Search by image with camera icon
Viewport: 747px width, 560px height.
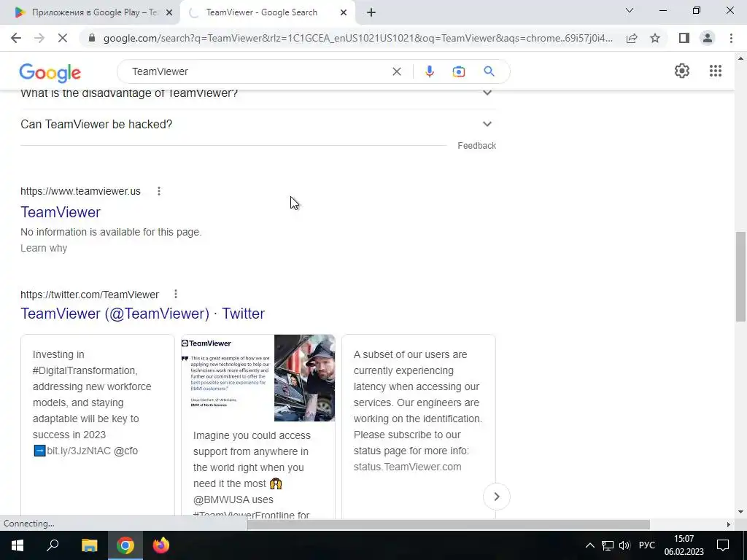[458, 71]
